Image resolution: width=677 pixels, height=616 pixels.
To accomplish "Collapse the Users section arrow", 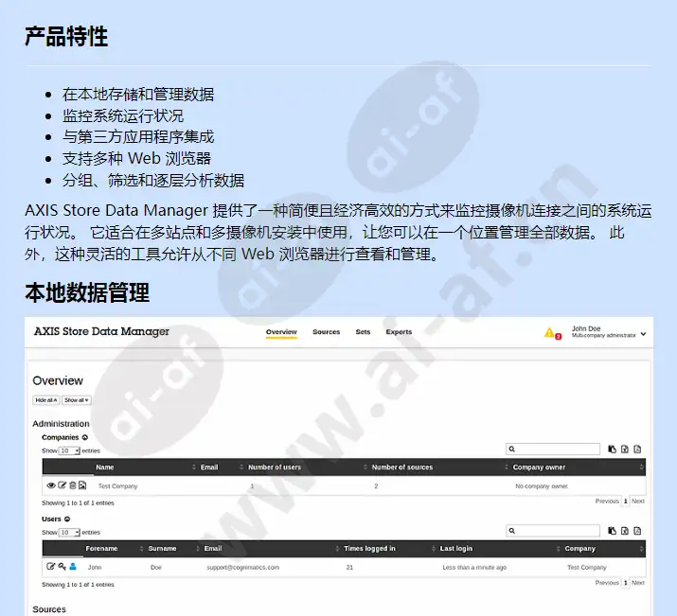I will point(67,519).
